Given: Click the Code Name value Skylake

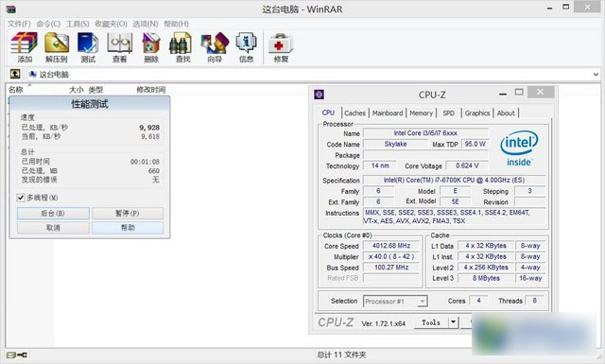Looking at the screenshot, I should click(395, 144).
